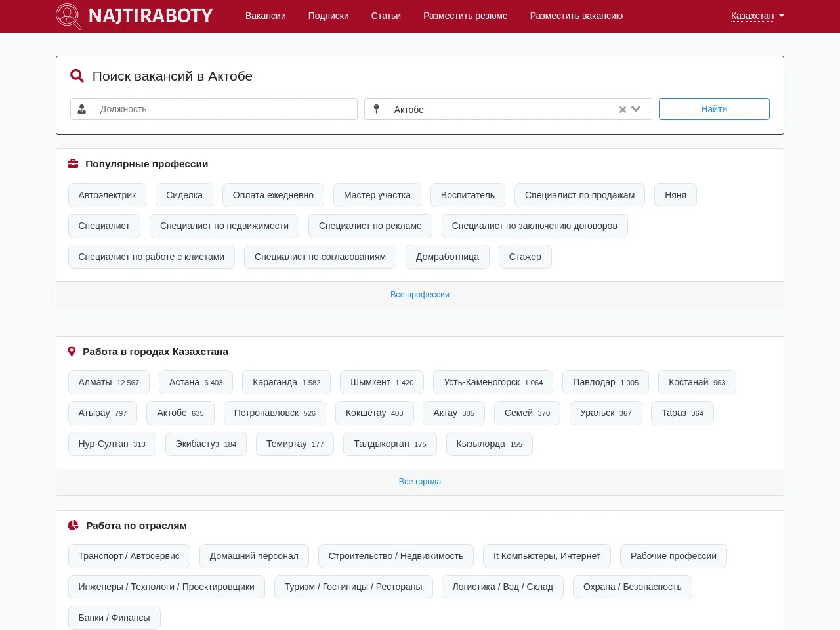Select the Актобе 635 city tag
840x630 pixels.
[x=180, y=413]
